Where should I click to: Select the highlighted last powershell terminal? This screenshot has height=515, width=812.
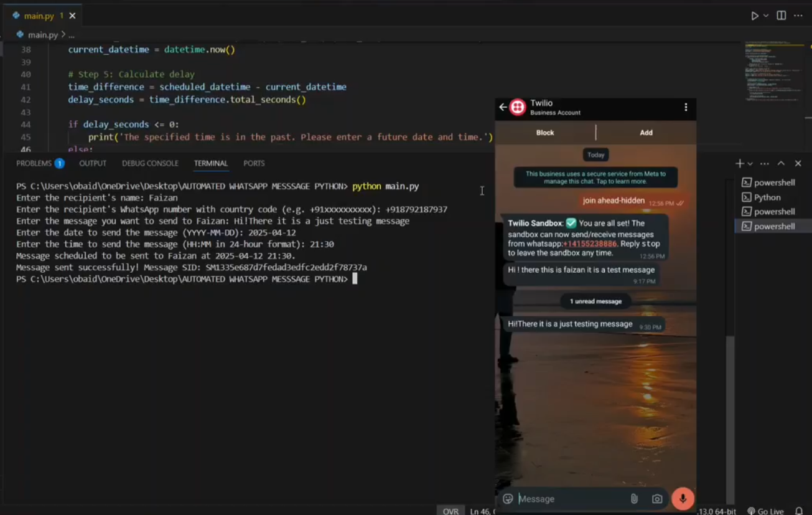click(x=773, y=226)
